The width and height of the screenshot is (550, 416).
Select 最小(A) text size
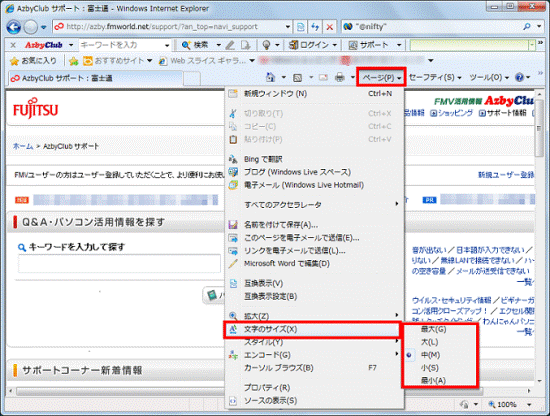click(440, 380)
